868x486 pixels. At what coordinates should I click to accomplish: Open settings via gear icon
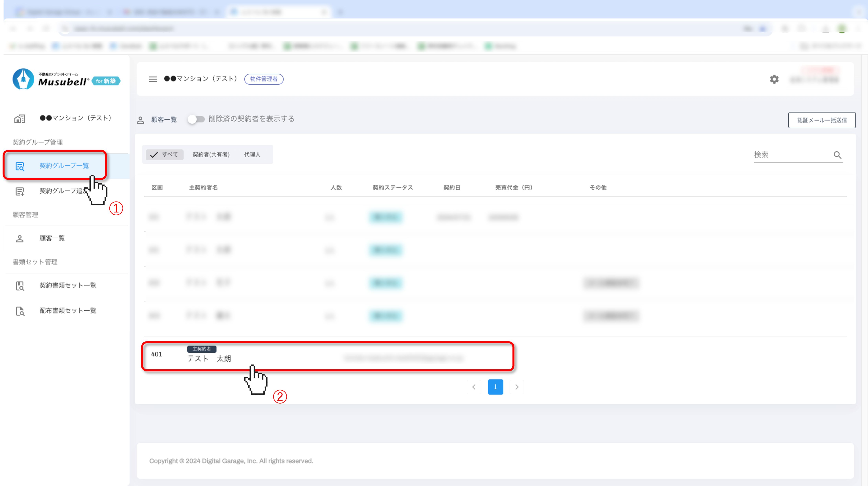coord(774,79)
